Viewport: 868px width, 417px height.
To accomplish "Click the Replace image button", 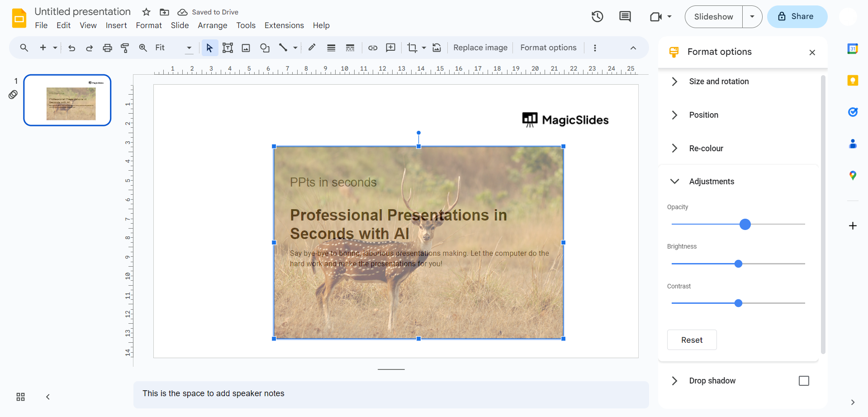I will (480, 48).
